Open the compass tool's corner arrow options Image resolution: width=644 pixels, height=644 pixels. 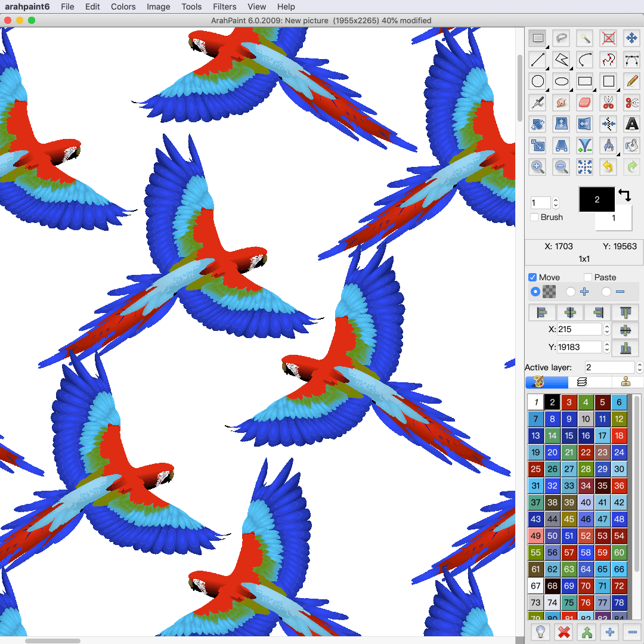click(618, 154)
